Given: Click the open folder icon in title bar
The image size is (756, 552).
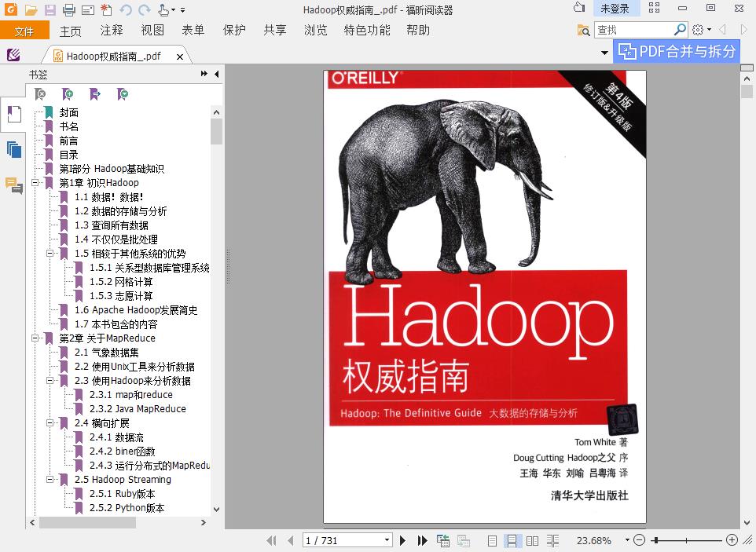Looking at the screenshot, I should [31, 9].
